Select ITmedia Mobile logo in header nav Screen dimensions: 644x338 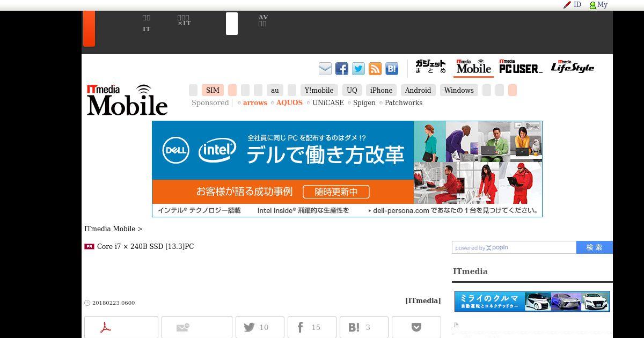tap(474, 67)
